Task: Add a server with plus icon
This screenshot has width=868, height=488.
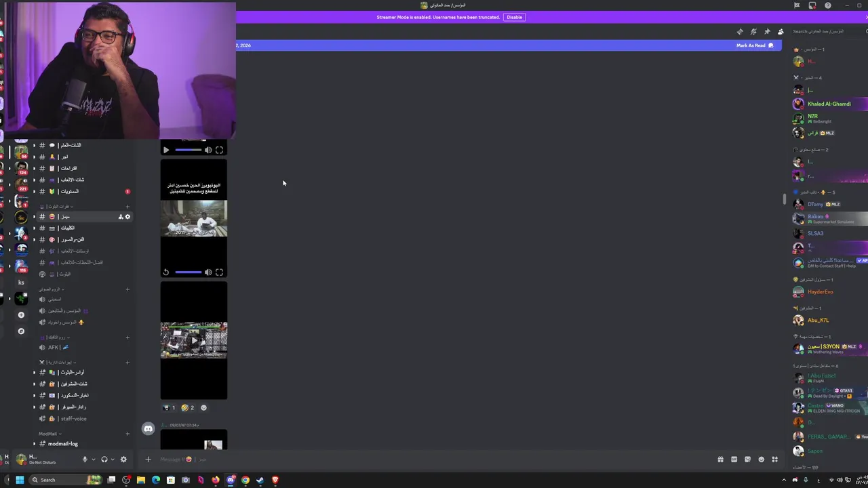Action: (x=21, y=315)
